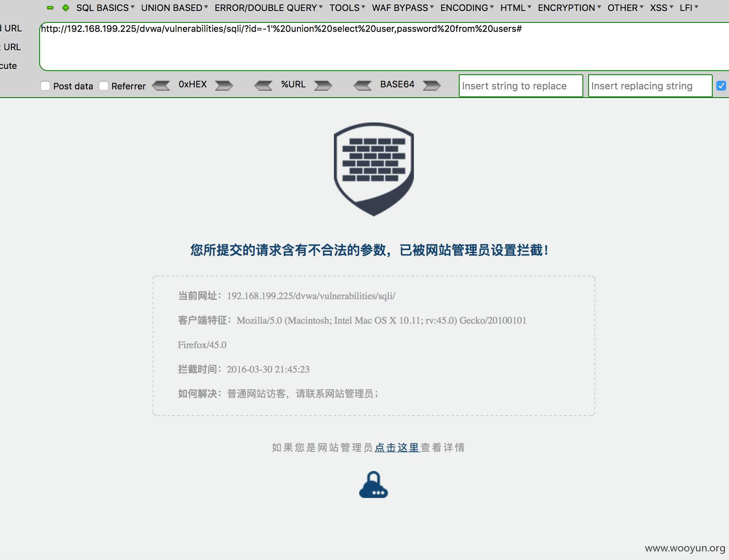Open the SQL BASICS dropdown menu

click(x=105, y=8)
